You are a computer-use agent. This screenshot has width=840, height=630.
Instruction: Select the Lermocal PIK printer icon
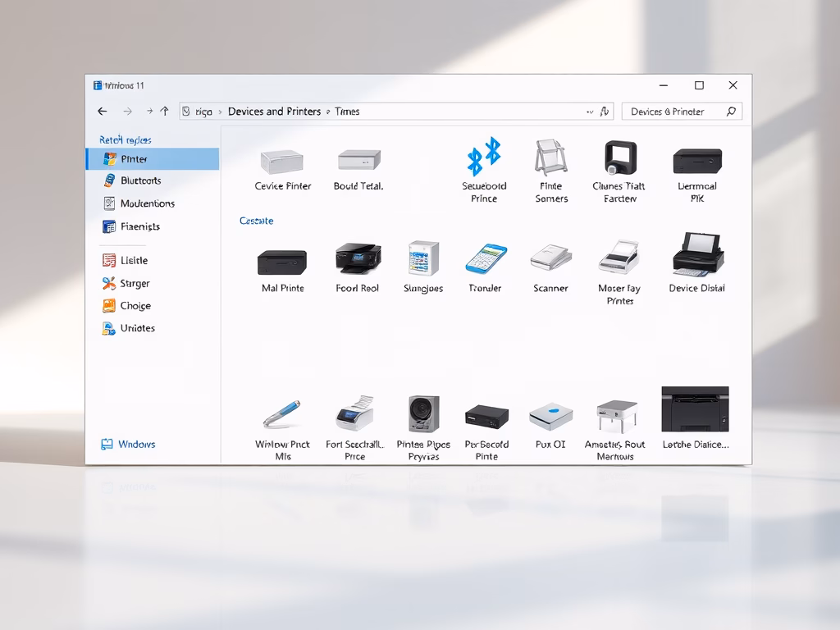point(699,160)
